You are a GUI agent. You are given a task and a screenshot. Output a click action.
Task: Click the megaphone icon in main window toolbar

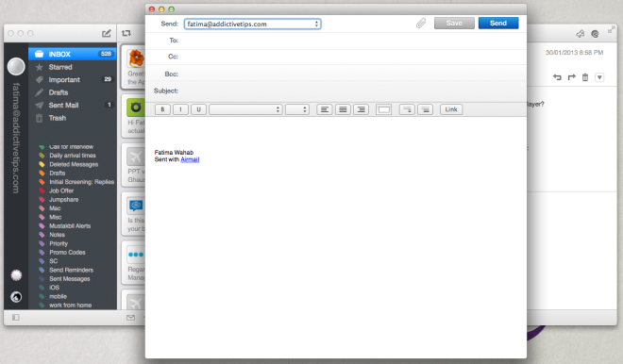(581, 34)
